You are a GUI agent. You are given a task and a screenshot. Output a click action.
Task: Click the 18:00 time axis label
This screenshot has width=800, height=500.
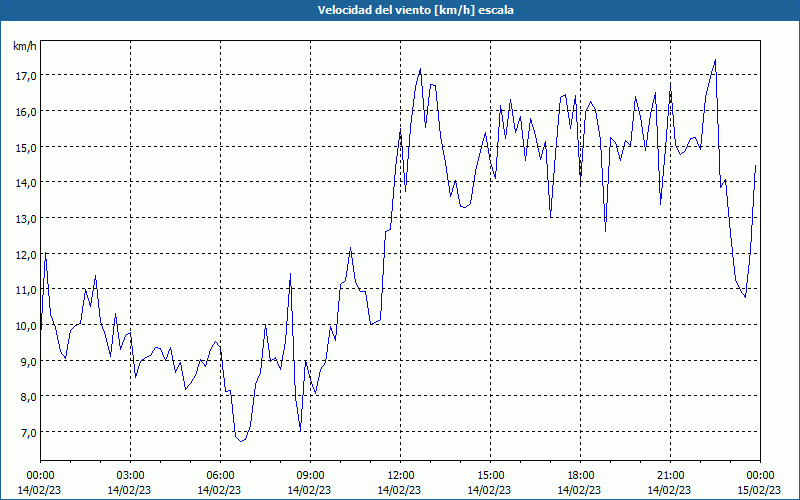(581, 476)
